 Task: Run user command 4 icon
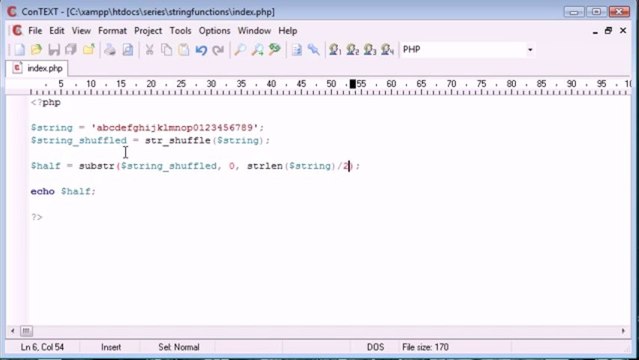click(x=387, y=50)
